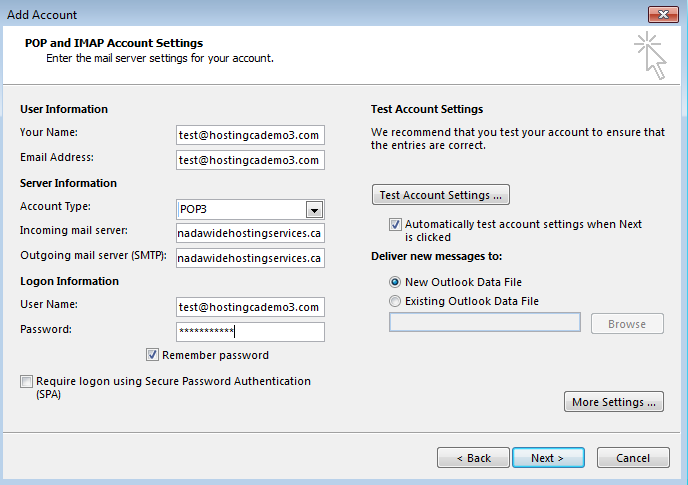Click the Outgoing mail server SMTP field
Viewport: 688px width, 485px height.
point(250,258)
